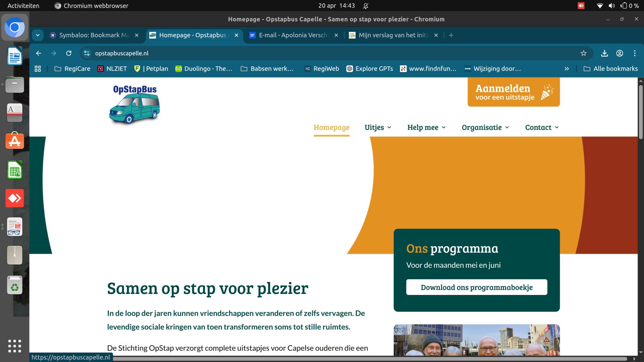Go back with the back arrow
644x362 pixels.
[x=39, y=53]
